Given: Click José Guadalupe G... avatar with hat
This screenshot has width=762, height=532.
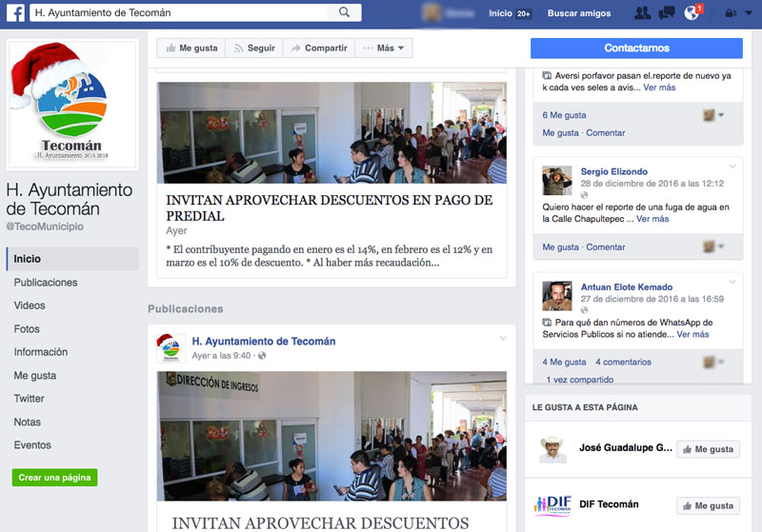Looking at the screenshot, I should pyautogui.click(x=553, y=449).
